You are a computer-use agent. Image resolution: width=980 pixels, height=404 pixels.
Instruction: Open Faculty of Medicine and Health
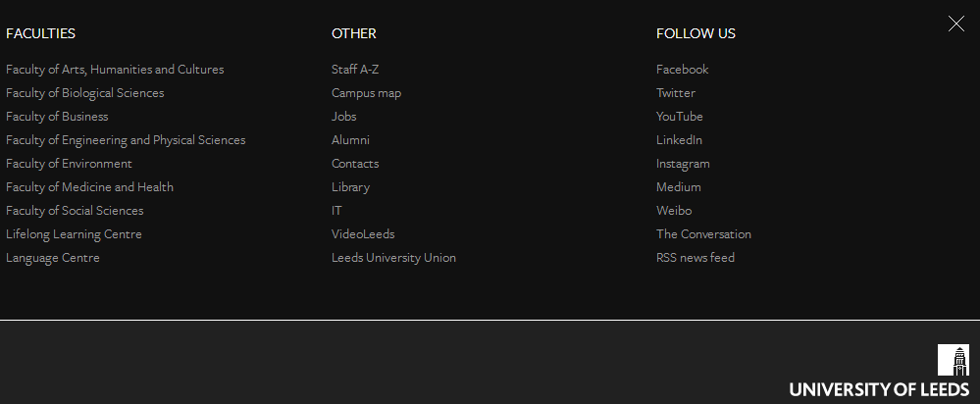click(x=89, y=187)
